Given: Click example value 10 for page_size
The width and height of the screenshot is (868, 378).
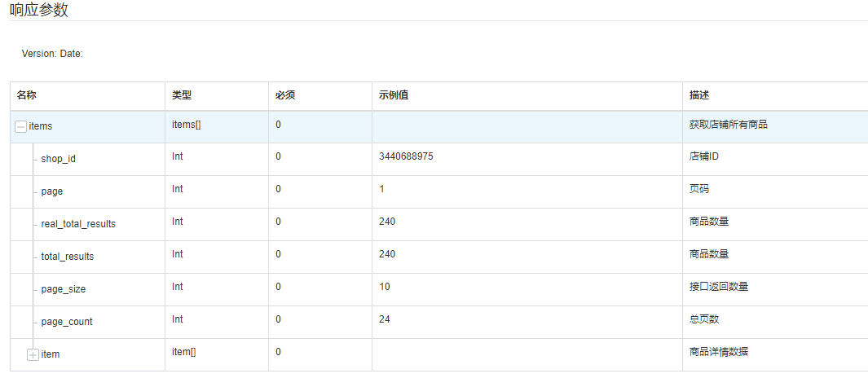Looking at the screenshot, I should [385, 288].
